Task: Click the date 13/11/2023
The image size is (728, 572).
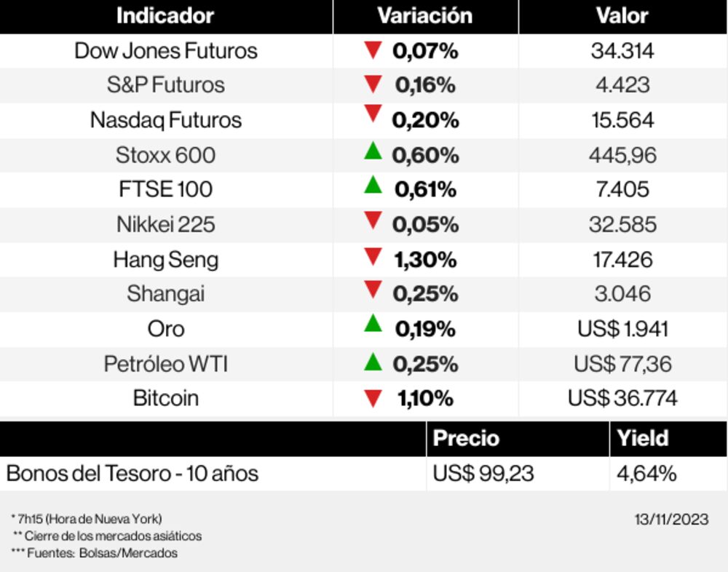Action: tap(670, 519)
